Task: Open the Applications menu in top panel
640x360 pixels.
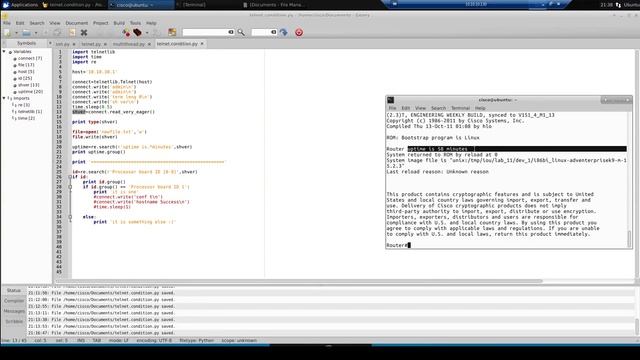Action: 20,5
